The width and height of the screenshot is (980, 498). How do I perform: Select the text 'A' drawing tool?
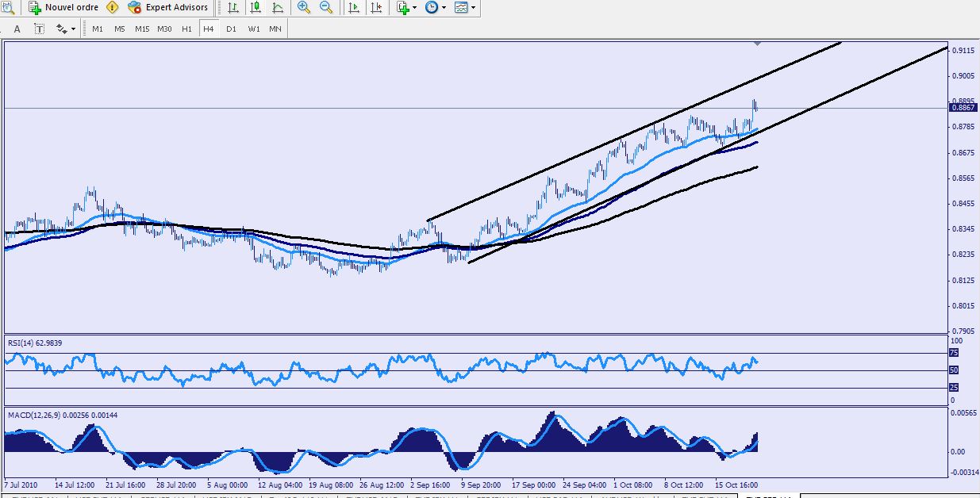[17, 29]
